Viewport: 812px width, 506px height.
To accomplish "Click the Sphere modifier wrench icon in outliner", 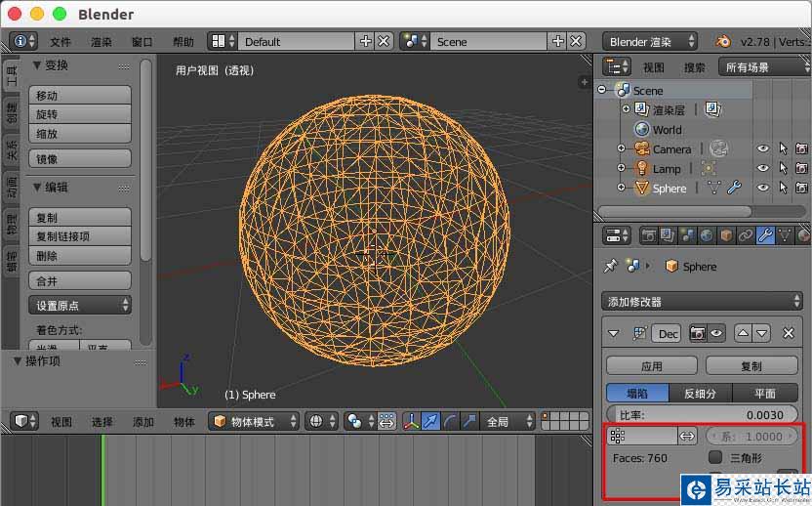I will pos(734,188).
